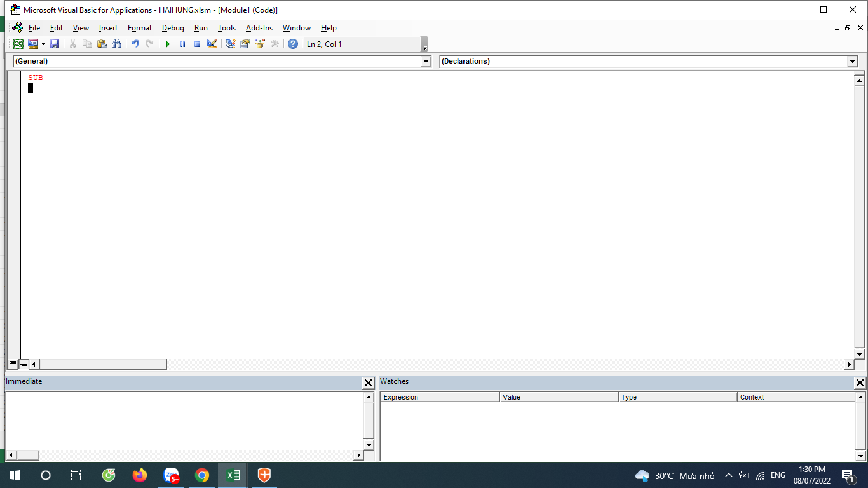Open Task View in the taskbar
This screenshot has width=868, height=488.
pyautogui.click(x=76, y=475)
